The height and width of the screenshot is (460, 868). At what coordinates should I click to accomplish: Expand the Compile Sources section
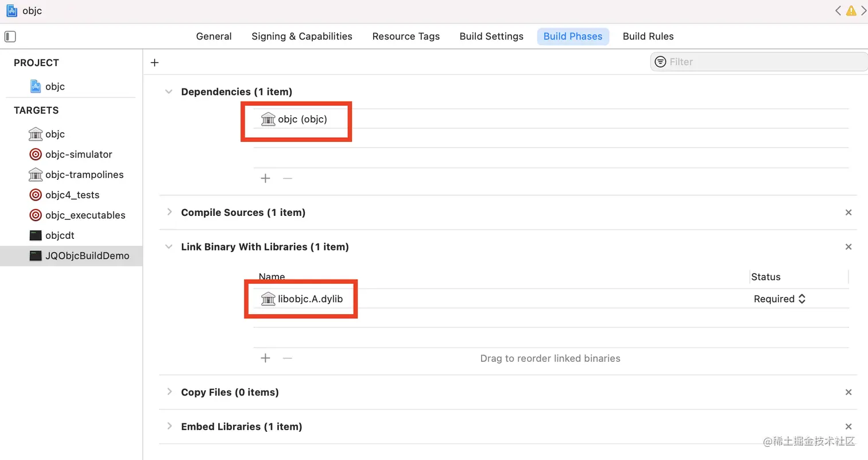pyautogui.click(x=169, y=212)
